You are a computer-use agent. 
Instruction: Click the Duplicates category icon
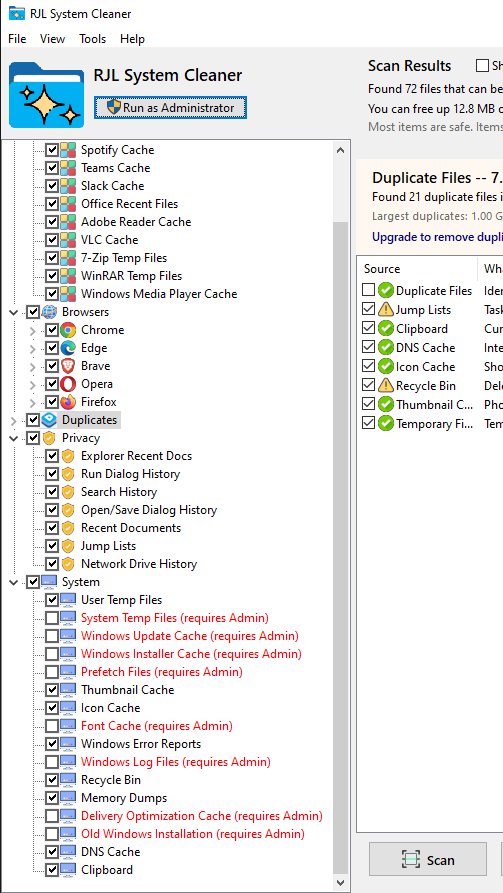(x=49, y=420)
